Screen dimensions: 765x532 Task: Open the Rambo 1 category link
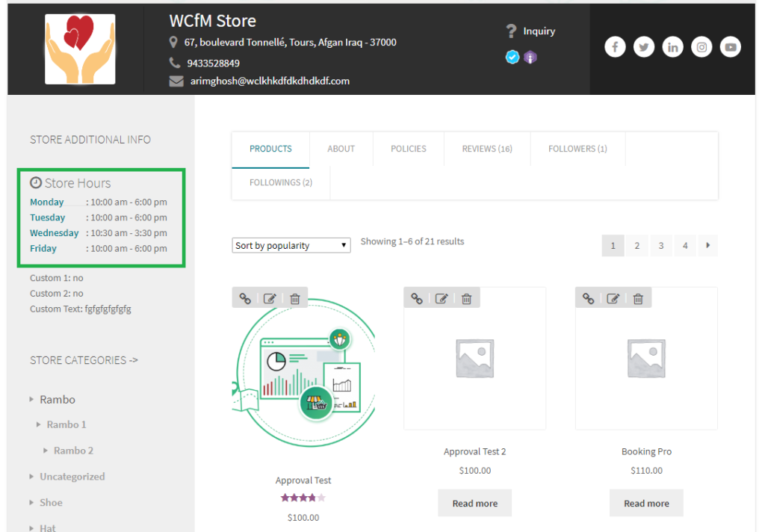pos(66,424)
